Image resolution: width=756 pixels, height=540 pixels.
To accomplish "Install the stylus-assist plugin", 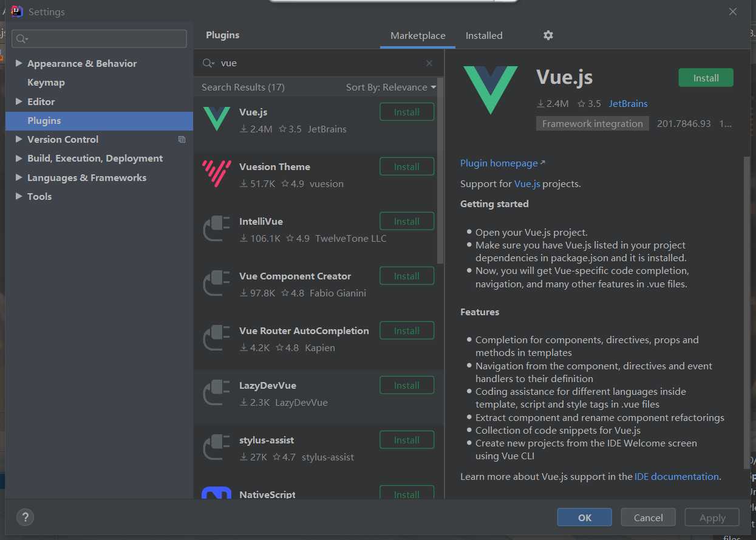I will point(407,440).
